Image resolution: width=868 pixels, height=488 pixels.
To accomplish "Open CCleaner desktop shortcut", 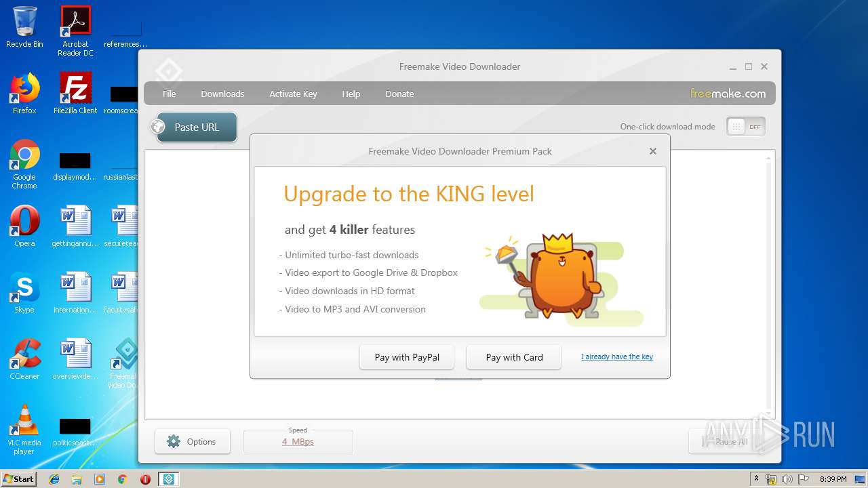I will 24,359.
